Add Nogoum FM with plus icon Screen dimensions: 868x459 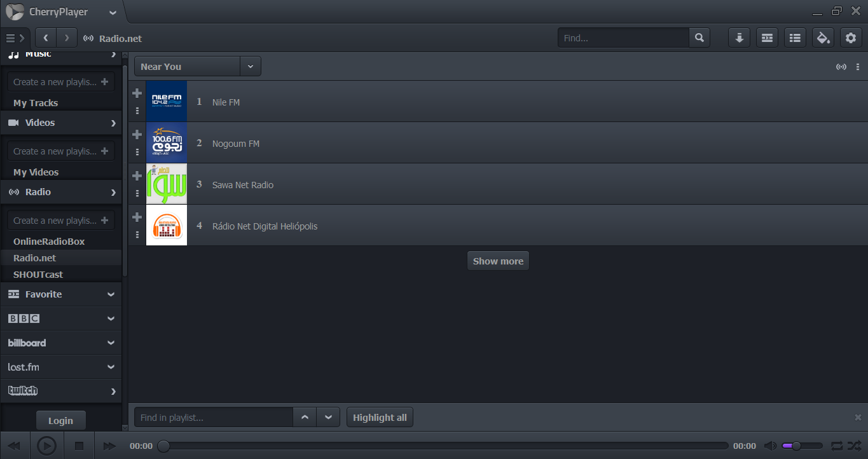point(137,135)
